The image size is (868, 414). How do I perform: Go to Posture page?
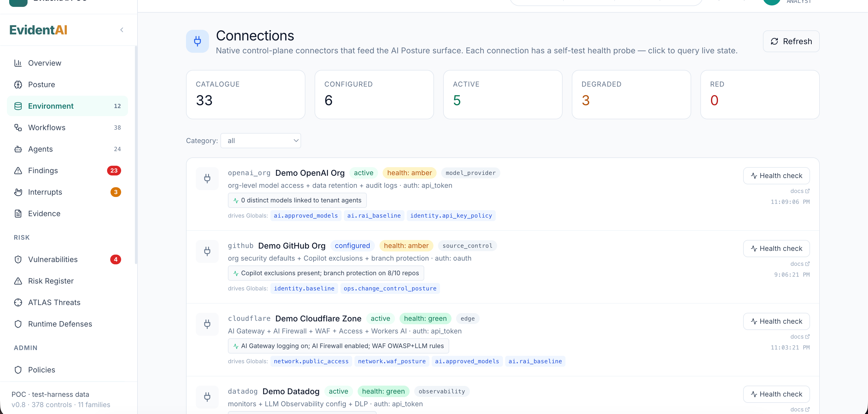[x=67, y=85]
